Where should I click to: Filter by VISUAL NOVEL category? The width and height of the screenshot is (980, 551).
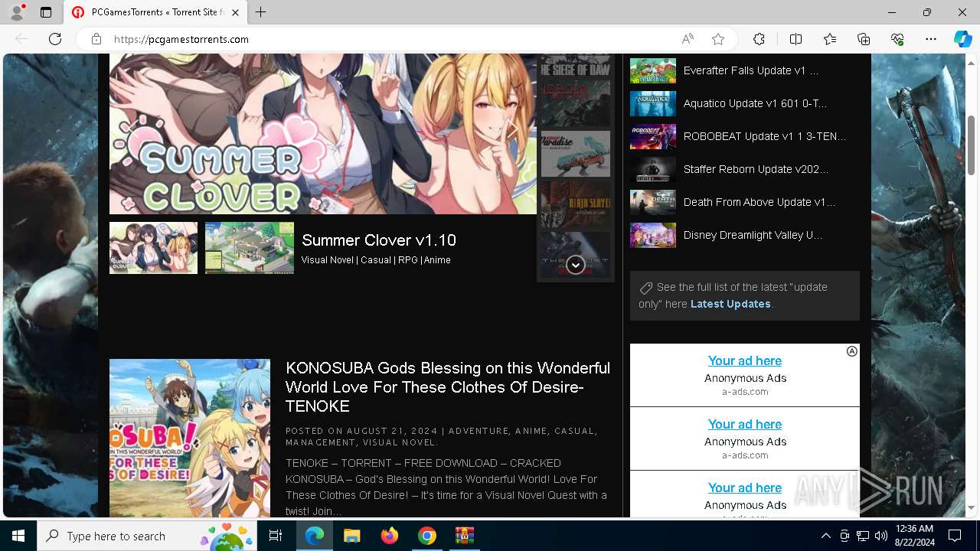coord(398,442)
